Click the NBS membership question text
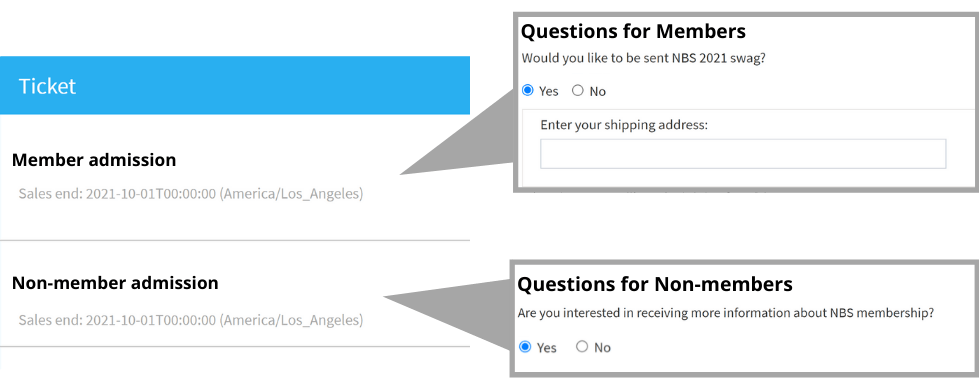This screenshot has width=979, height=386. [726, 313]
